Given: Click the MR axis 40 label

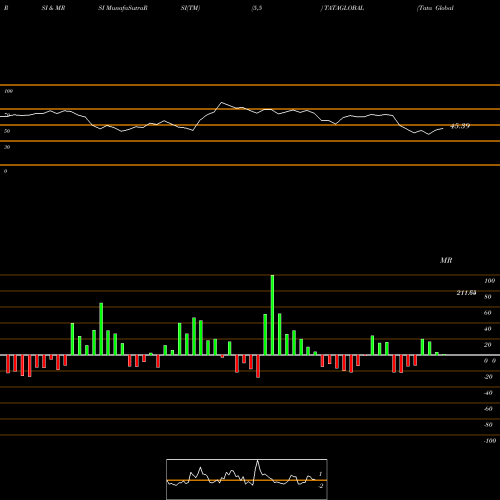Looking at the screenshot, I should pyautogui.click(x=488, y=329).
